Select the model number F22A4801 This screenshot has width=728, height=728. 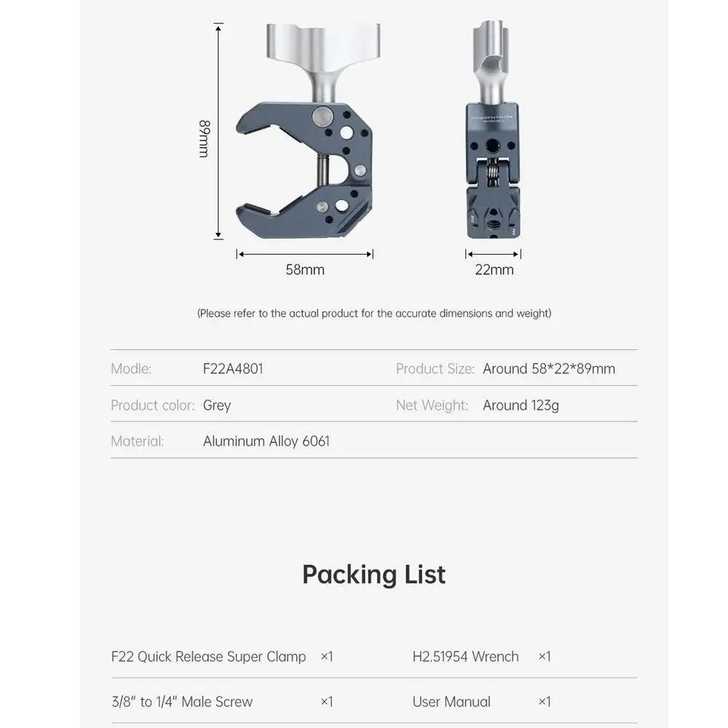pos(233,368)
